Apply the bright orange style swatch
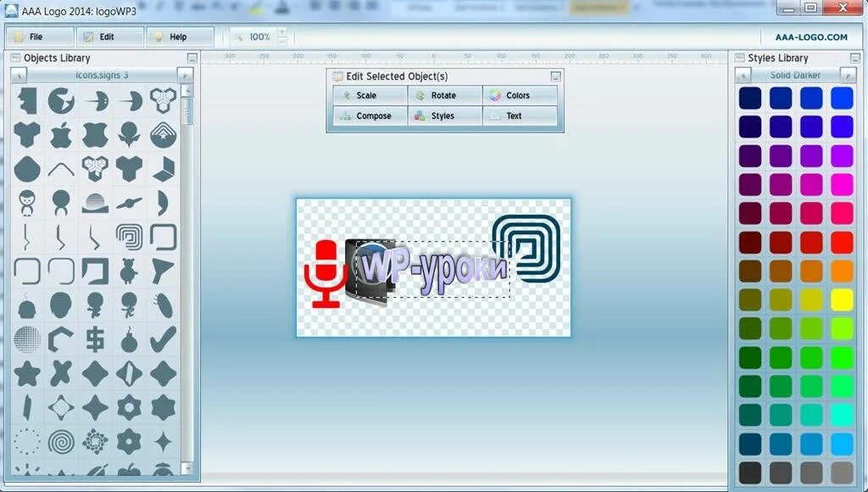The image size is (868, 492). coord(842,271)
